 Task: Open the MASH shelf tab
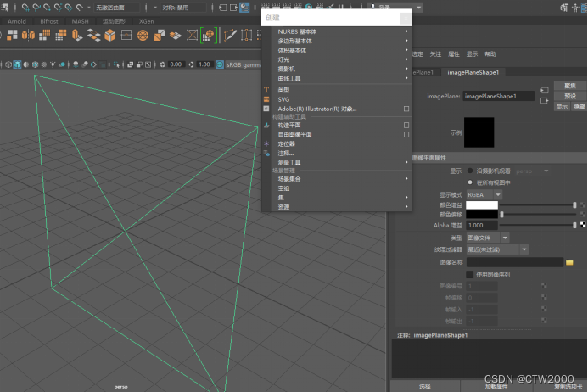tap(81, 21)
